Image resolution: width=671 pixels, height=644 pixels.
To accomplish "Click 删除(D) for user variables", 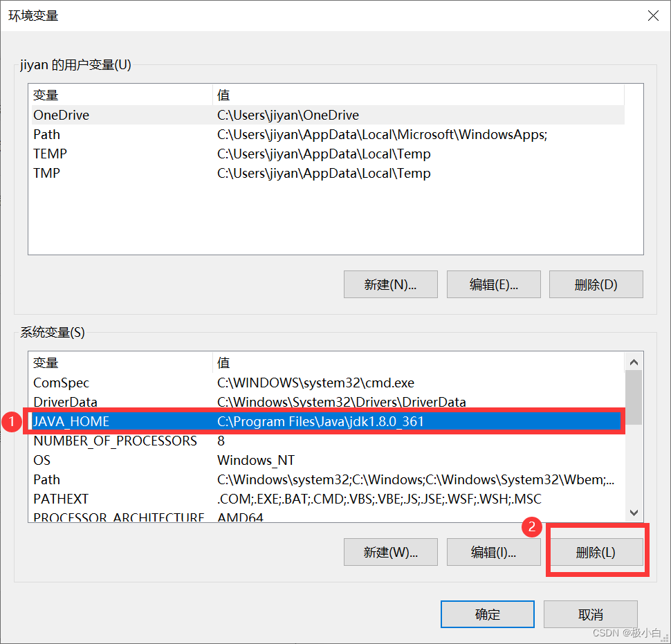I will click(596, 284).
